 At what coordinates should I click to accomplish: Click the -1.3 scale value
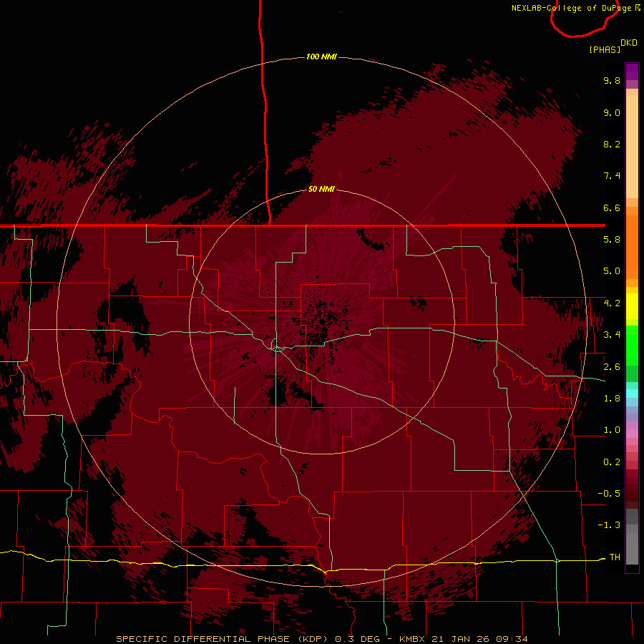[609, 525]
